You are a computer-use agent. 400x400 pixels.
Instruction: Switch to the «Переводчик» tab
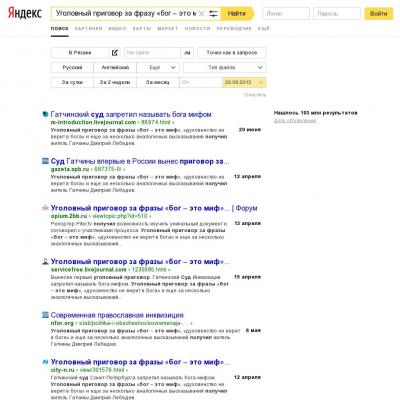(x=234, y=29)
